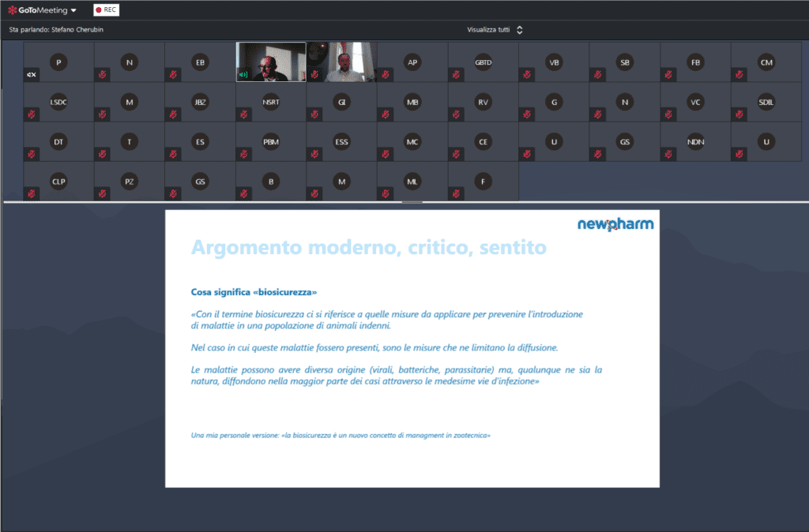Screen dimensions: 809x532
Task: Click the red REC recording indicator
Action: (107, 9)
